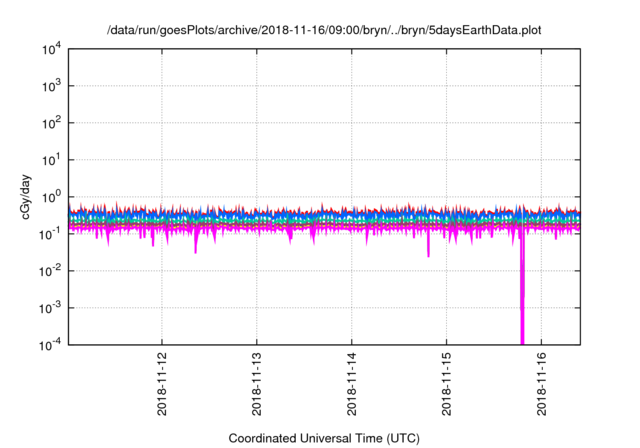This screenshot has width=640, height=448.
Task: Select the y-axis label cGy/day
Action: point(26,197)
